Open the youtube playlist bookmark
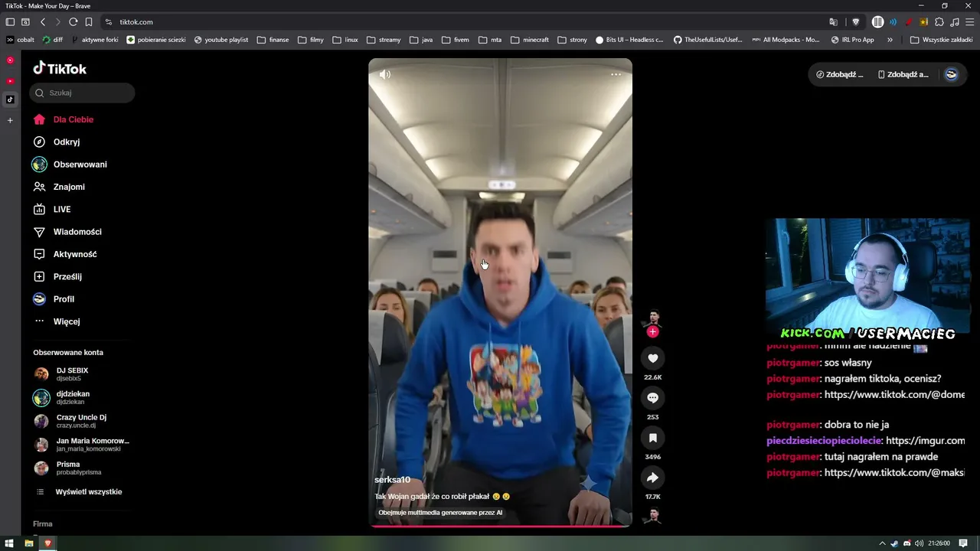980x551 pixels. (221, 40)
